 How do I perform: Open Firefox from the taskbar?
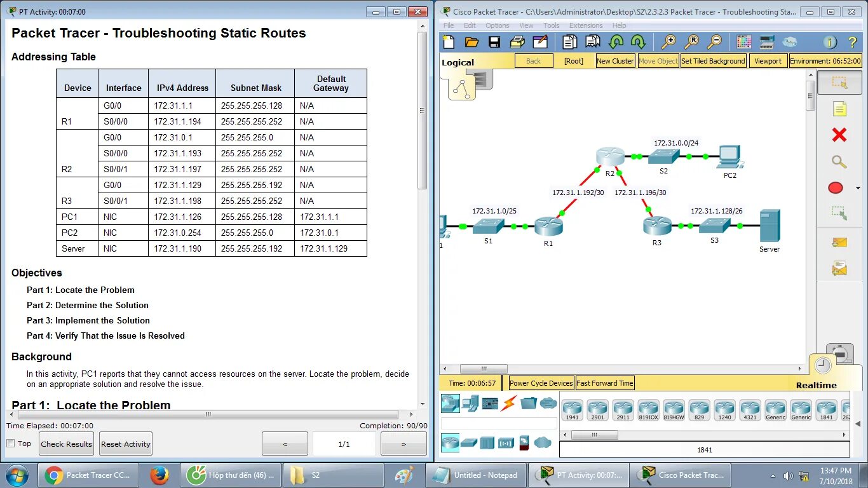[x=159, y=475]
